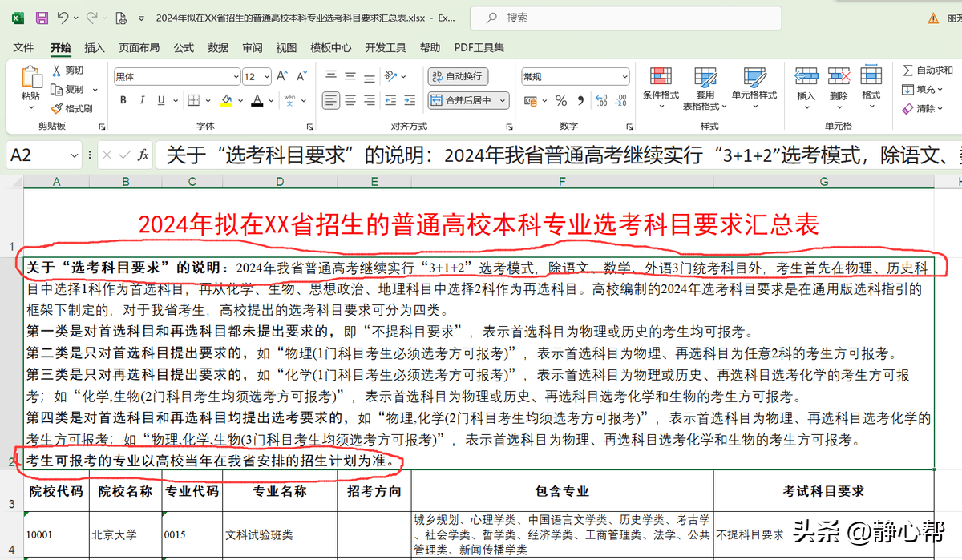
Task: Click the Delete cells 删除 icon
Action: click(x=839, y=76)
